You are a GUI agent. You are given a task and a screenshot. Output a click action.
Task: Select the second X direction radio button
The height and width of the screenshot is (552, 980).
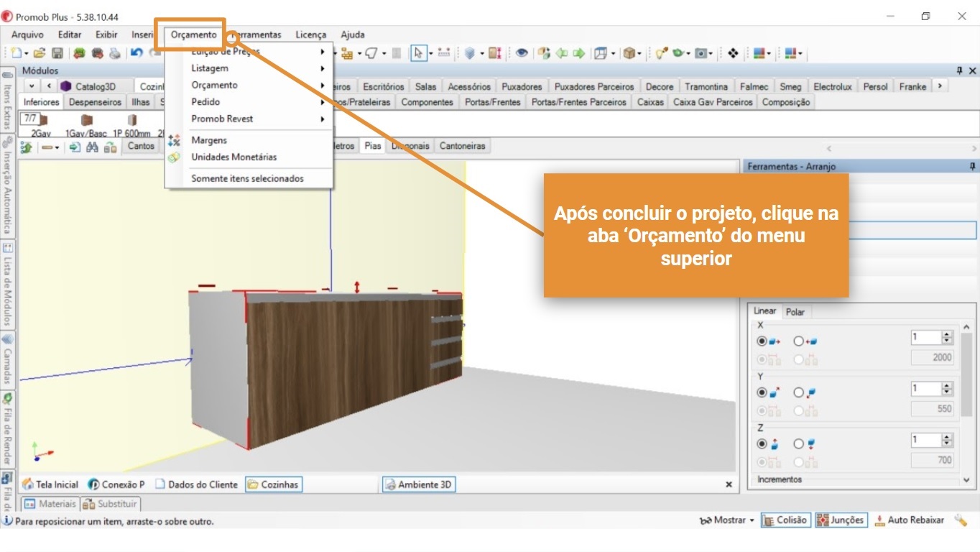click(798, 341)
